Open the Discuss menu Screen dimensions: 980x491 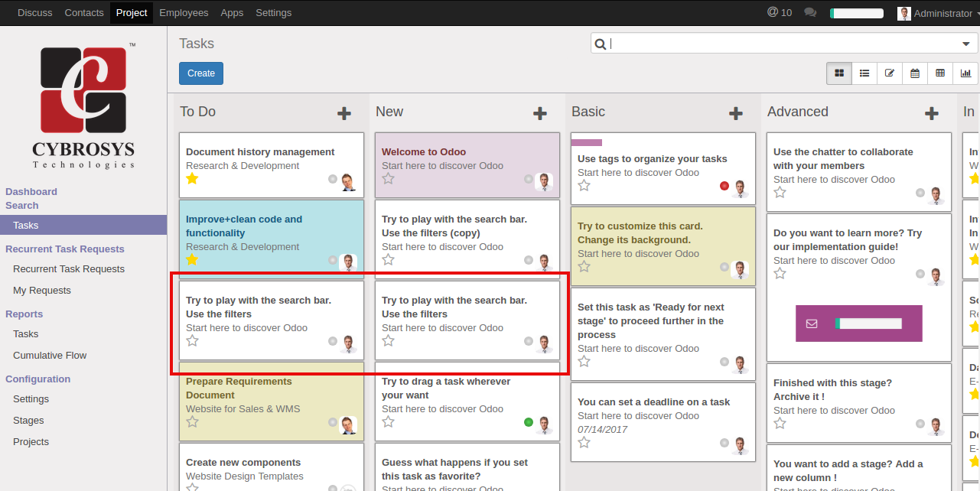[x=34, y=12]
